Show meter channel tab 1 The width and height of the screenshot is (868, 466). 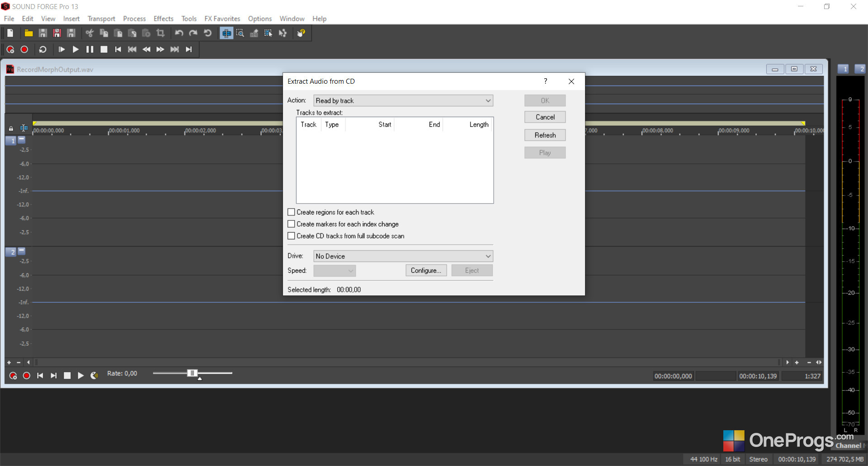pos(844,69)
